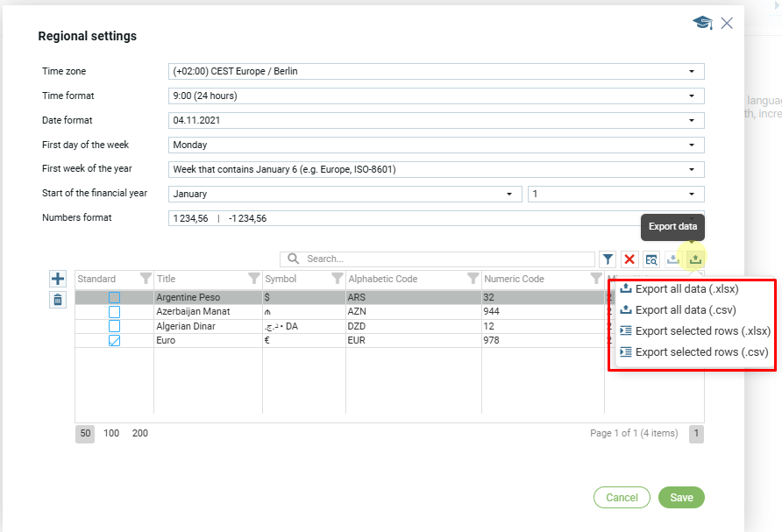Click the green Save button
The height and width of the screenshot is (532, 782).
pyautogui.click(x=681, y=498)
